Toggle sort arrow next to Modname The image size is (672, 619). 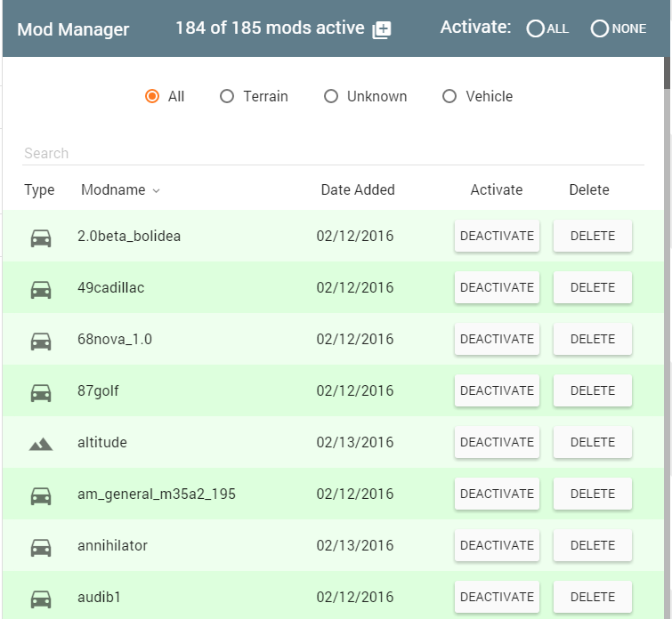(x=157, y=191)
